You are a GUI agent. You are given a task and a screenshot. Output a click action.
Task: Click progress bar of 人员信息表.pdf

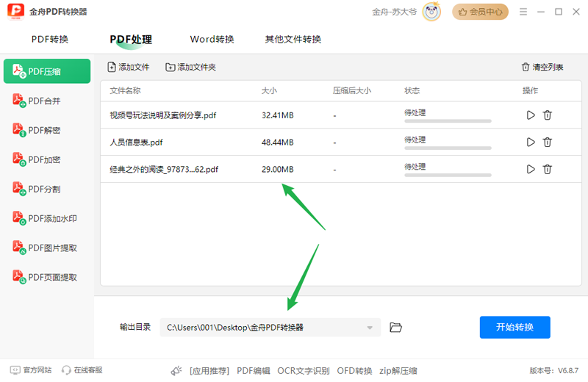[x=448, y=148]
